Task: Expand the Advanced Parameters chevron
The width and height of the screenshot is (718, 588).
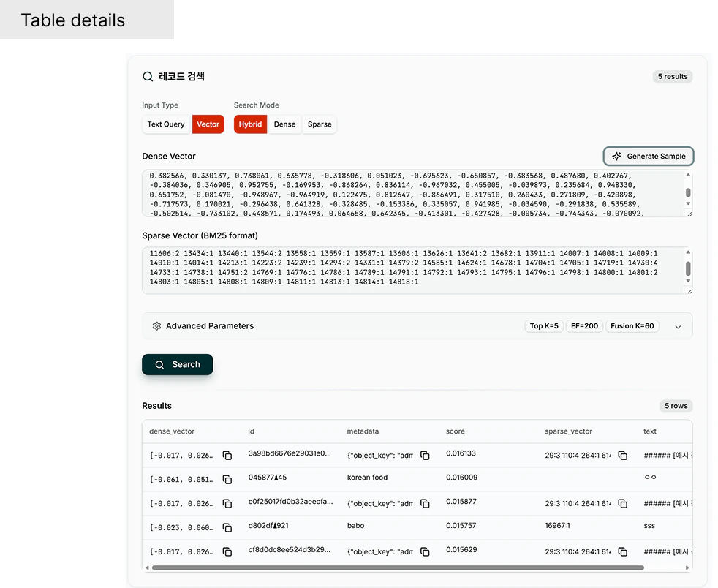Action: [679, 326]
